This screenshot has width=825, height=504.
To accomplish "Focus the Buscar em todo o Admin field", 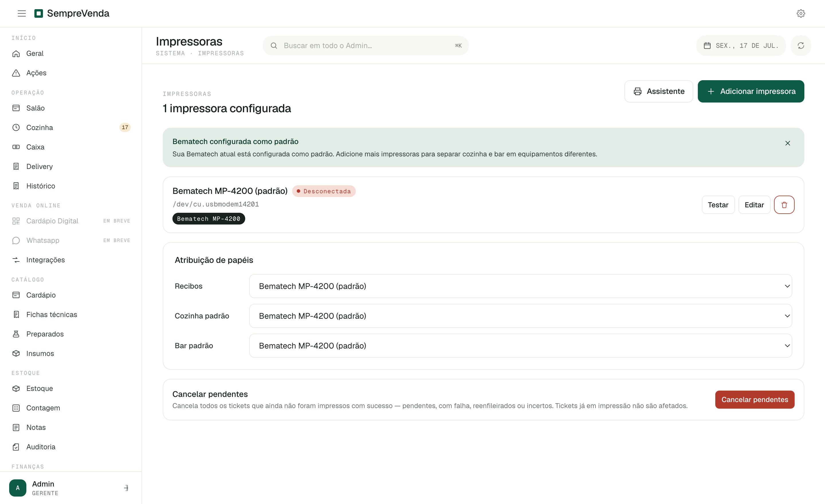I will point(366,46).
